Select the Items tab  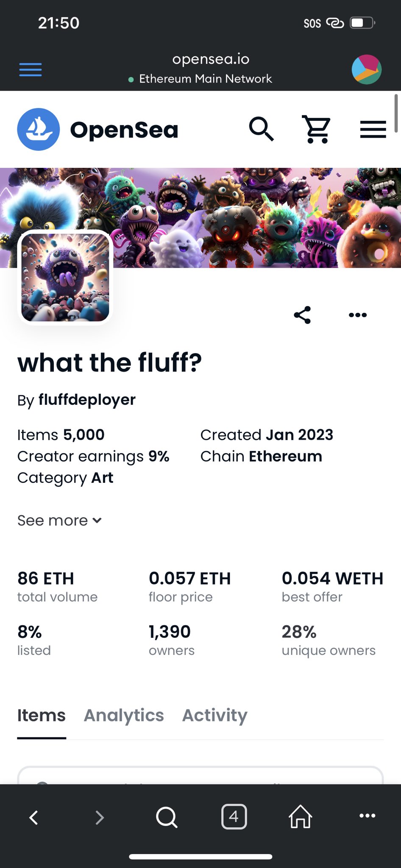[x=42, y=715]
